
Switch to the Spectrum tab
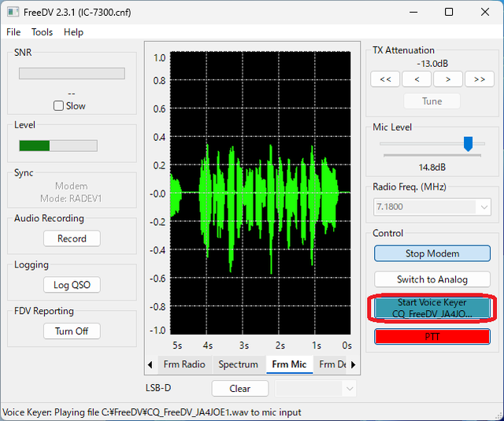coord(238,364)
